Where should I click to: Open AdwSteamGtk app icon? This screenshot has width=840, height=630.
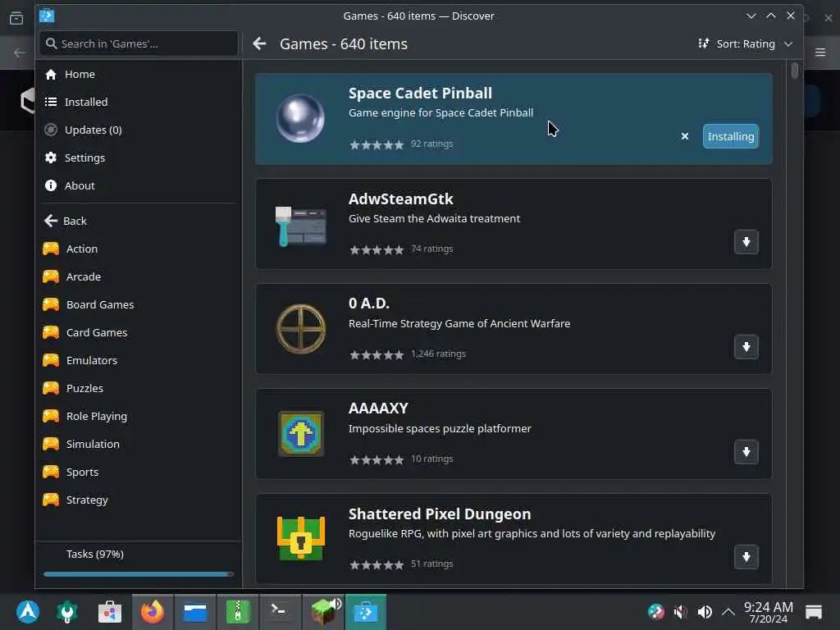pos(300,225)
